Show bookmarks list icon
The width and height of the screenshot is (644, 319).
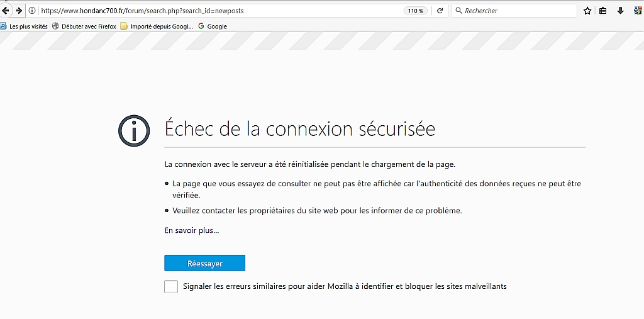(x=603, y=11)
